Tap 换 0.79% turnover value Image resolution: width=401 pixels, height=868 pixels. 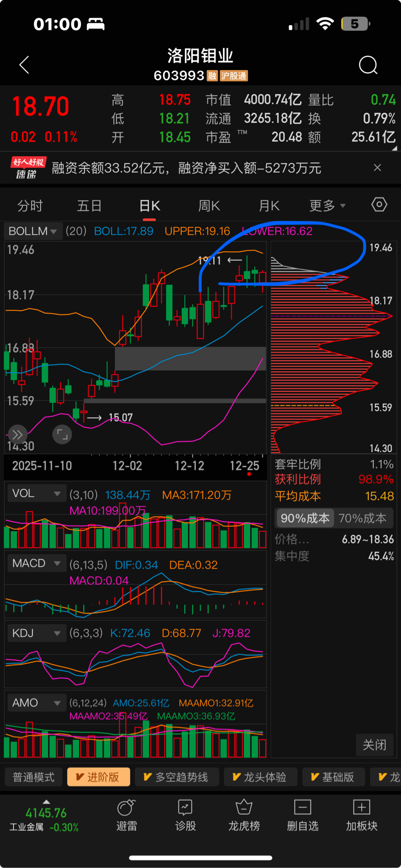coord(379,119)
